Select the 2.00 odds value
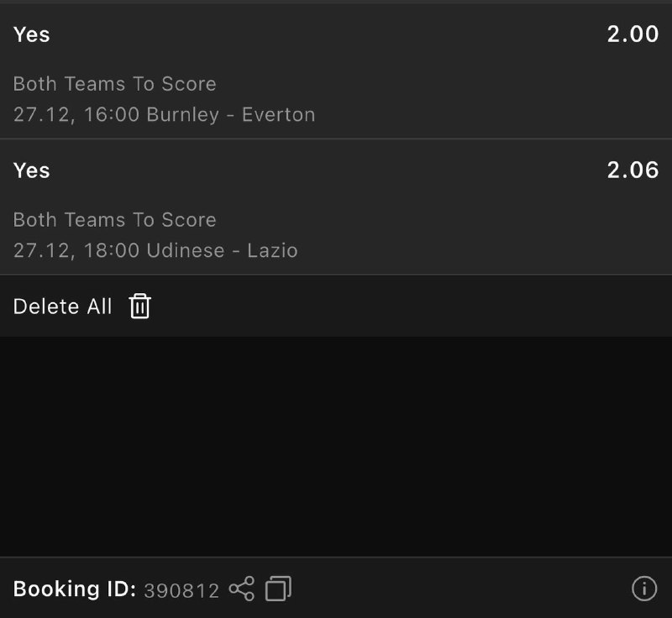672x618 pixels. tap(633, 34)
